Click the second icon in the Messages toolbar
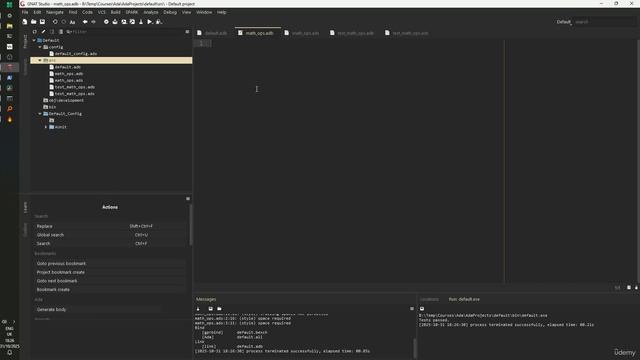The width and height of the screenshot is (640, 360). (211, 309)
